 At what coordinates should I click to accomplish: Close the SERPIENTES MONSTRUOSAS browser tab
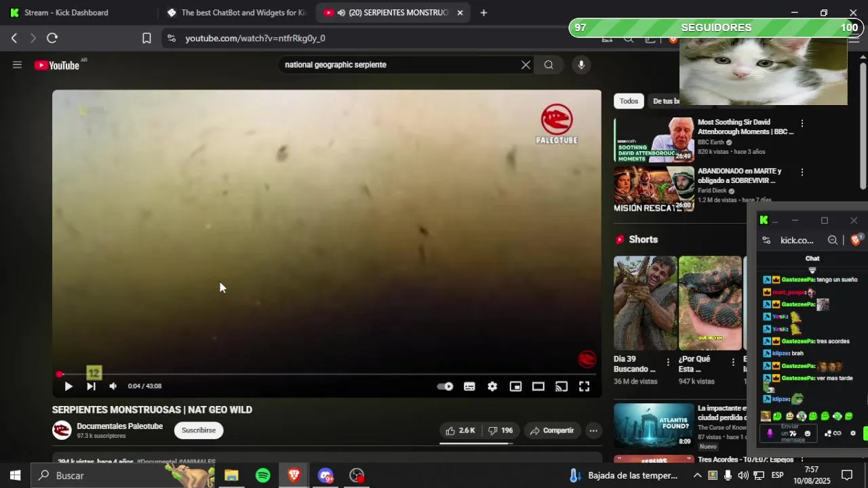pyautogui.click(x=460, y=12)
